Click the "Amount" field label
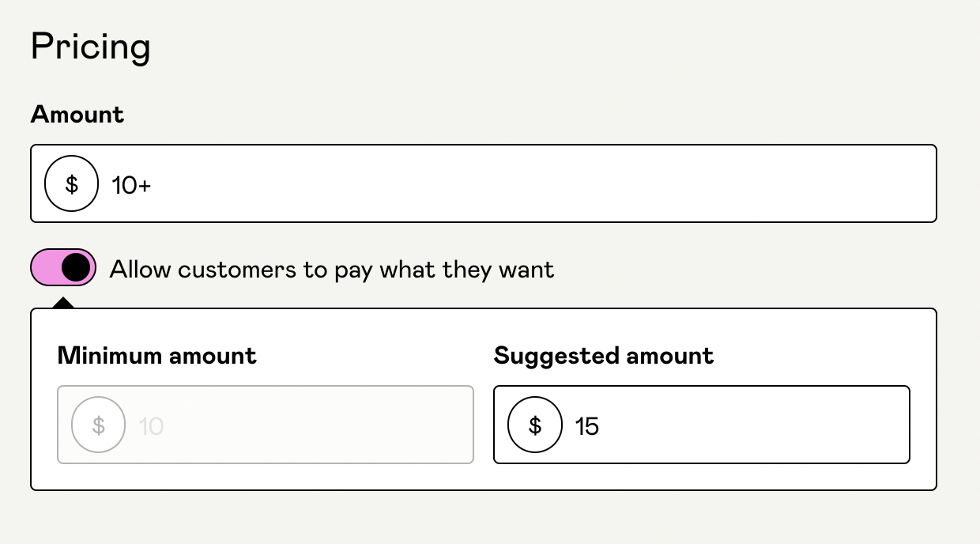 coord(77,114)
